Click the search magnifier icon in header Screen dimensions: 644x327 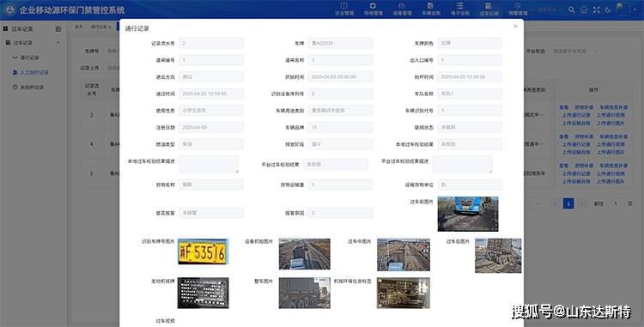(571, 9)
